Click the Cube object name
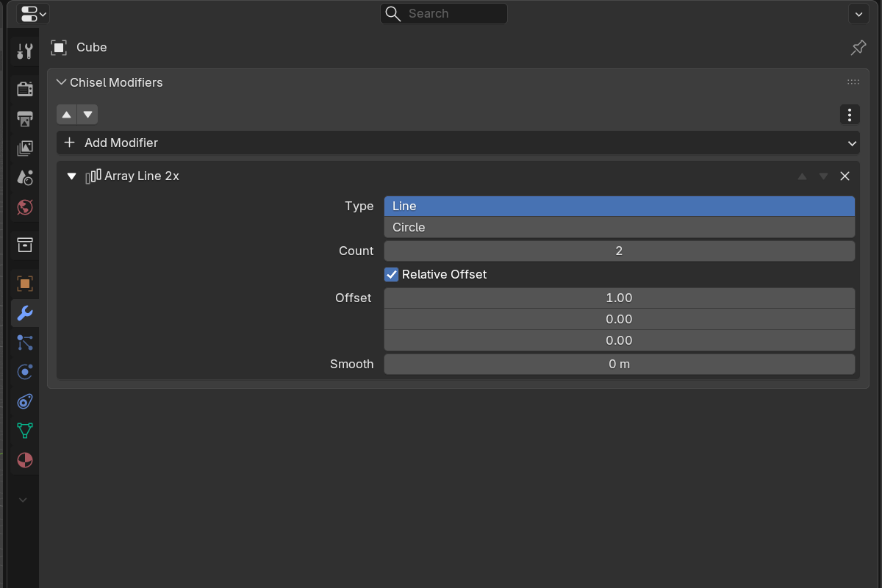Viewport: 882px width, 588px height. tap(92, 48)
